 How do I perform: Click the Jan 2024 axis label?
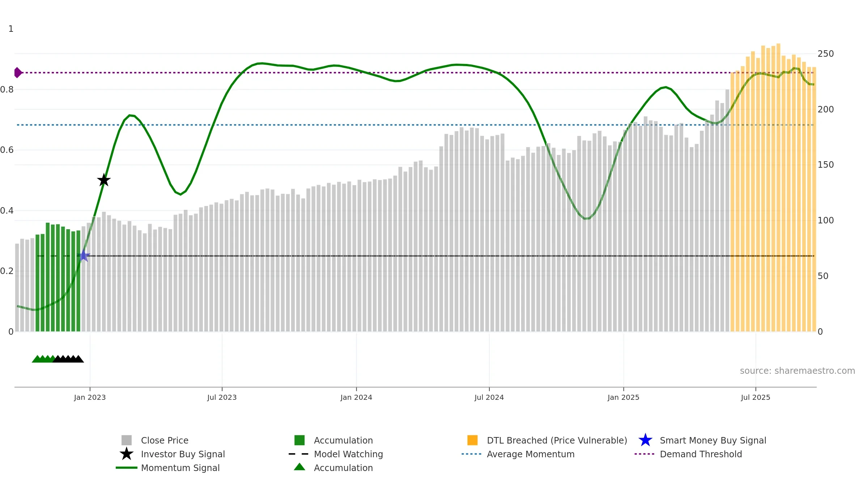pyautogui.click(x=356, y=397)
